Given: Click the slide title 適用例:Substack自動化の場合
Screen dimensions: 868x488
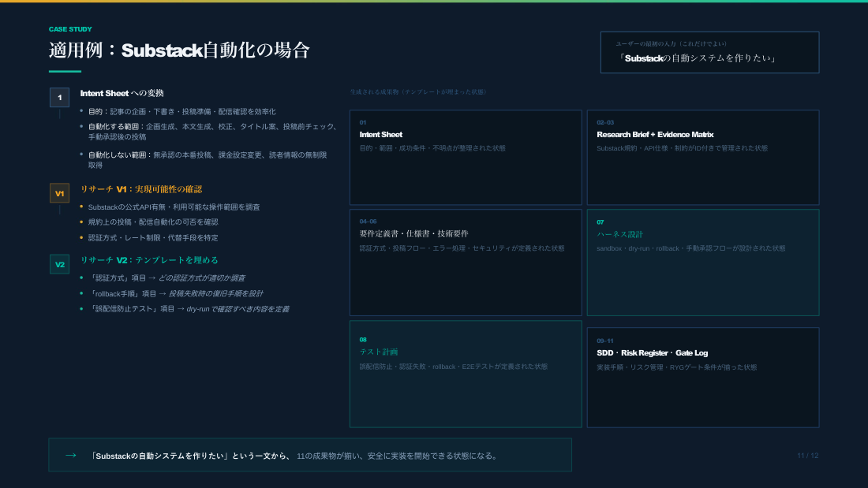Looking at the screenshot, I should pyautogui.click(x=179, y=50).
